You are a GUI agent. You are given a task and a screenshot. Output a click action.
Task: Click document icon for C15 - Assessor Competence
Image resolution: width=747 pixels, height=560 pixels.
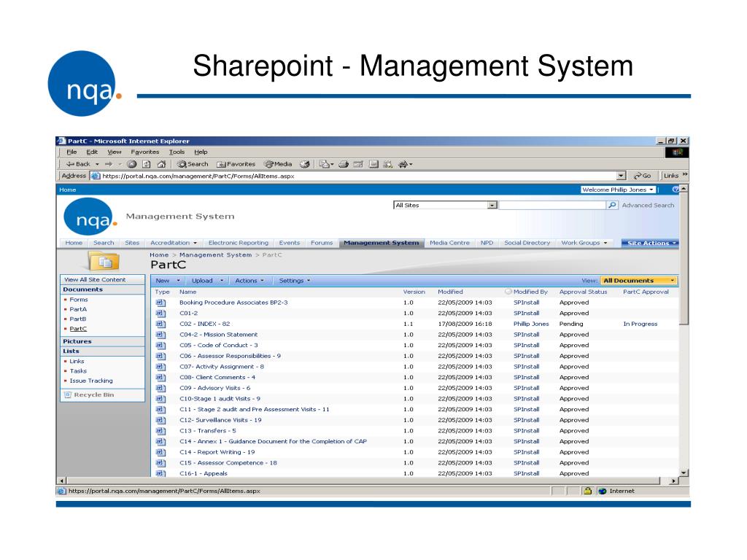(161, 463)
